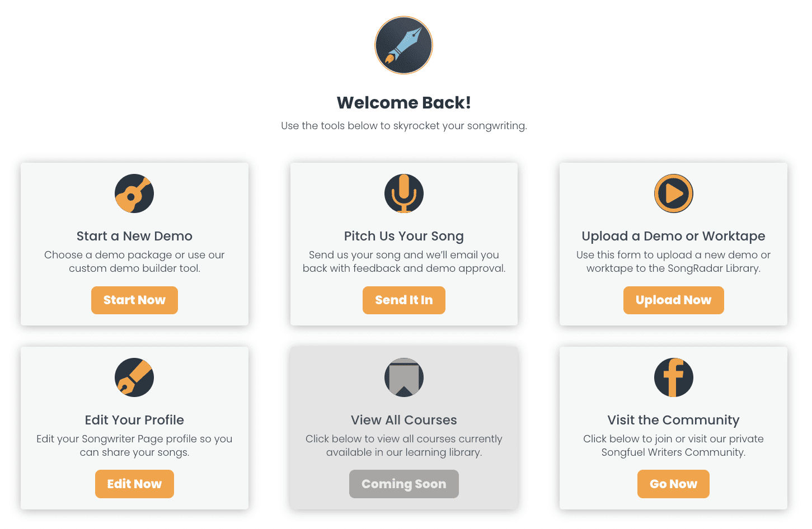The height and width of the screenshot is (529, 812).
Task: Click the View All Courses title
Action: (404, 420)
